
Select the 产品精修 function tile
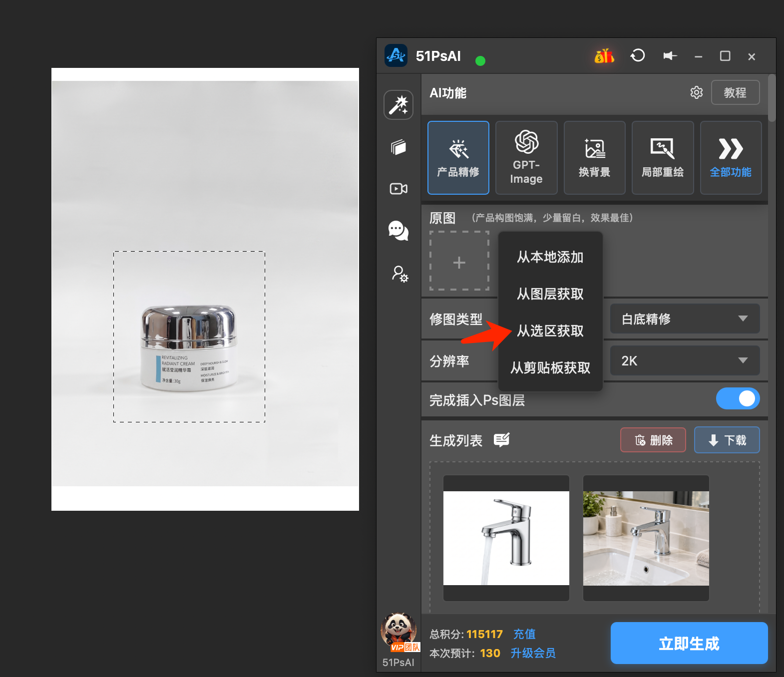458,158
